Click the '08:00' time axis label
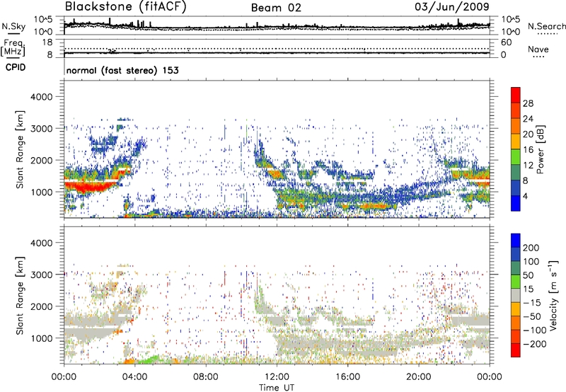The width and height of the screenshot is (566, 392). click(x=206, y=377)
